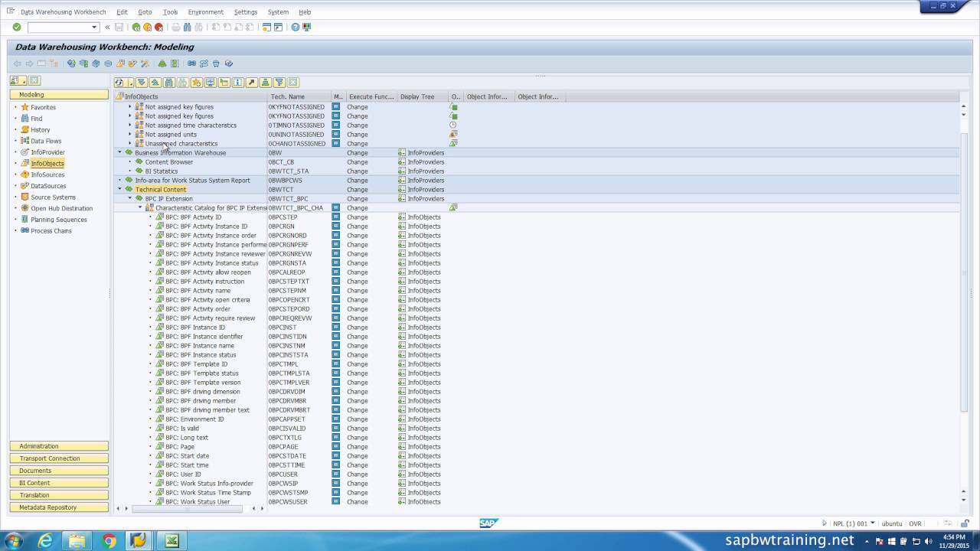
Task: Click 'BPC: Work Status User' row
Action: click(x=198, y=502)
